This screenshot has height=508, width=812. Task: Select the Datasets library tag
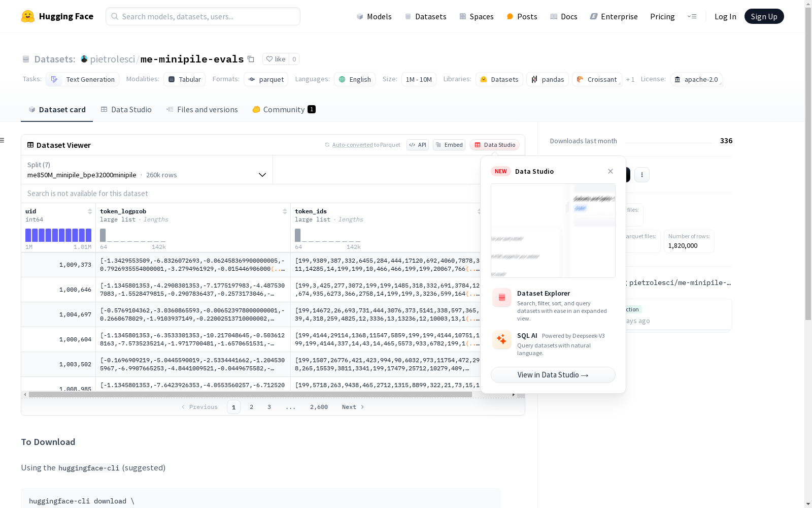tap(499, 79)
